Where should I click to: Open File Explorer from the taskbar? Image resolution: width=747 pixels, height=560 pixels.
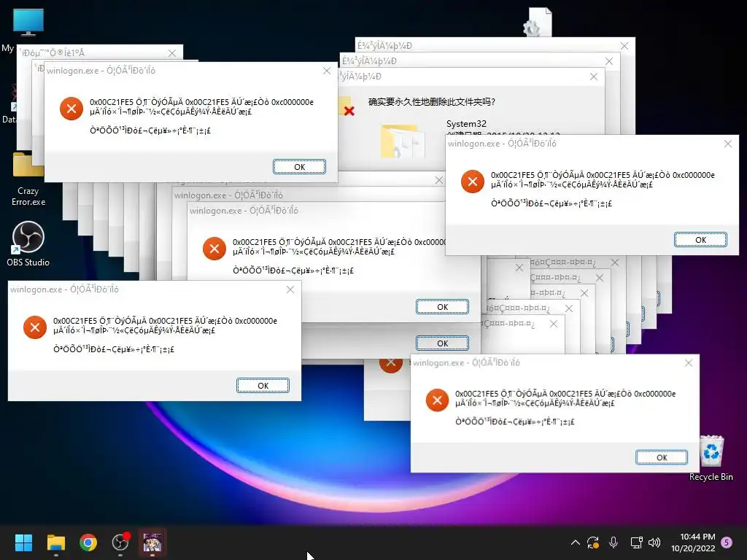55,542
